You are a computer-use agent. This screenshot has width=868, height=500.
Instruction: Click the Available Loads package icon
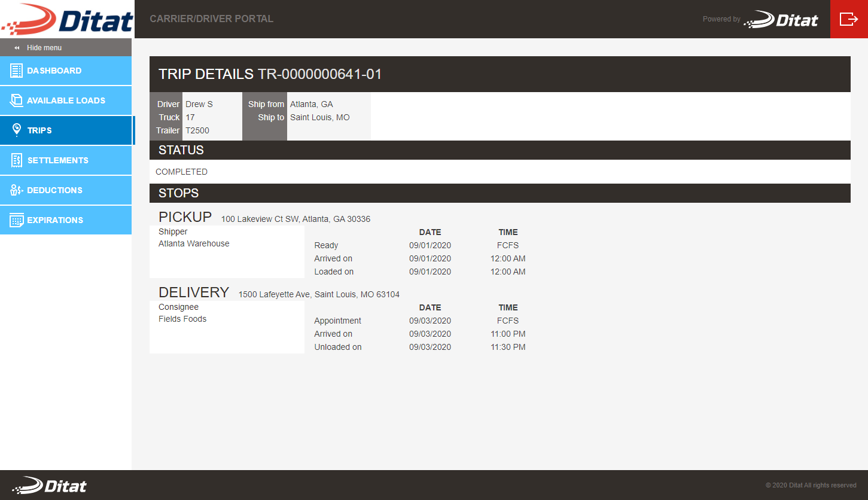pos(16,100)
